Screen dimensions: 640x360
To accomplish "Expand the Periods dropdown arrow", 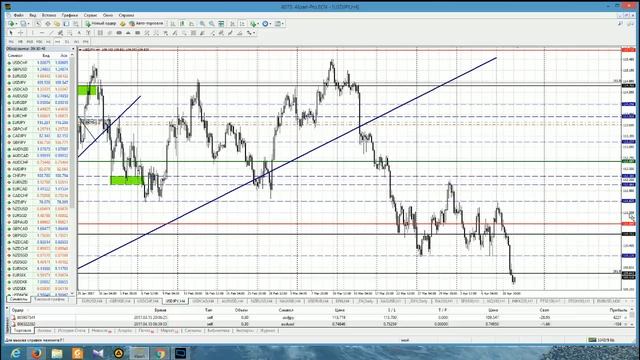I will click(x=270, y=24).
